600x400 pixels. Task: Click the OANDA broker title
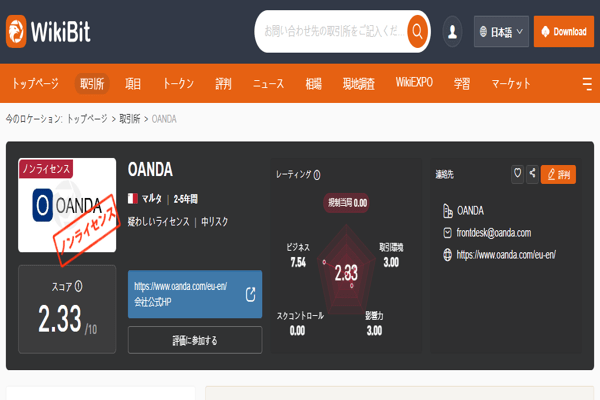coord(150,170)
